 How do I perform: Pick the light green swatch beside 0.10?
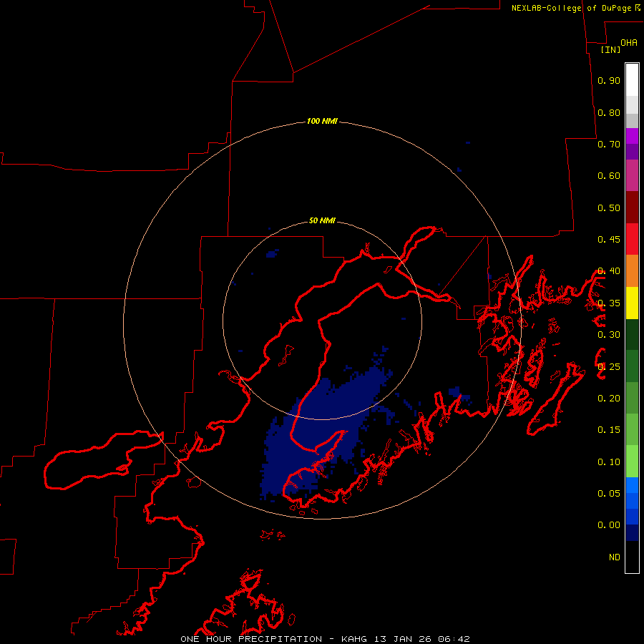632,462
